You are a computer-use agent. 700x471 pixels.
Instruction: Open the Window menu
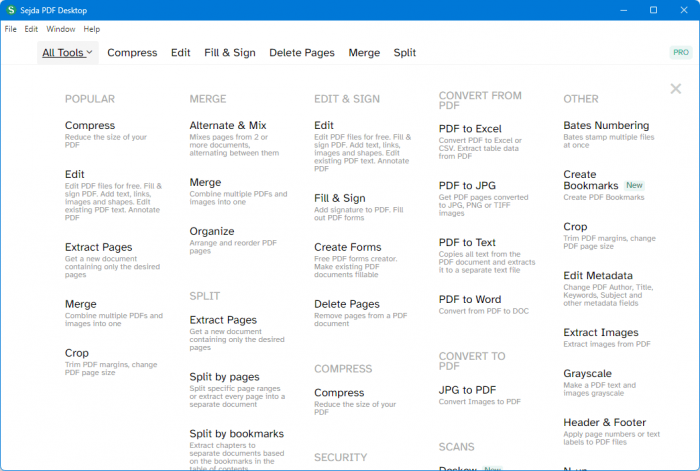point(61,29)
